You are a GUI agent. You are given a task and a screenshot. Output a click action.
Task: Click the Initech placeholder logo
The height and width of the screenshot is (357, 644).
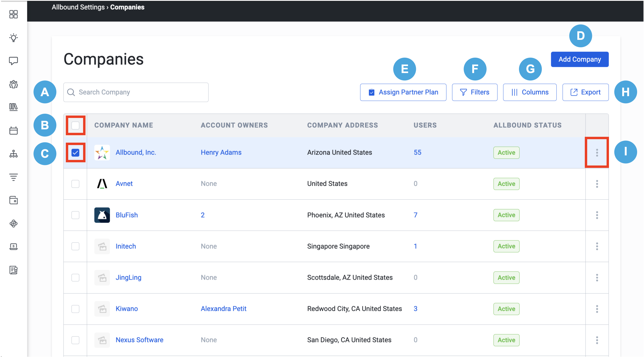(x=102, y=246)
